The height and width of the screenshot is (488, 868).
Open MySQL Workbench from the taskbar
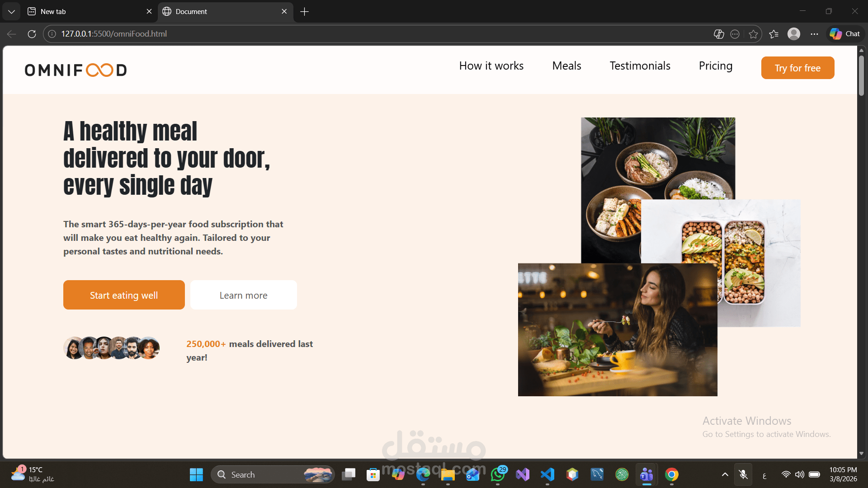(x=597, y=474)
